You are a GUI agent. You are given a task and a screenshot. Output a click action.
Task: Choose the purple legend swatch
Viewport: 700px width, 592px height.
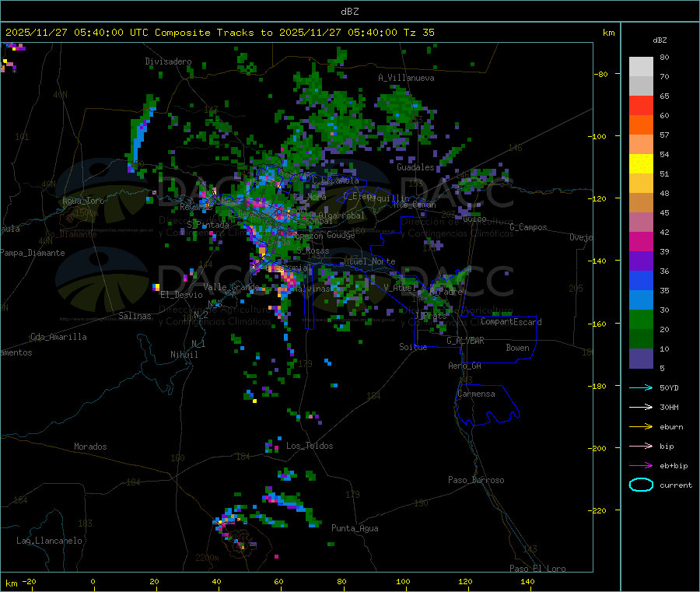641,261
